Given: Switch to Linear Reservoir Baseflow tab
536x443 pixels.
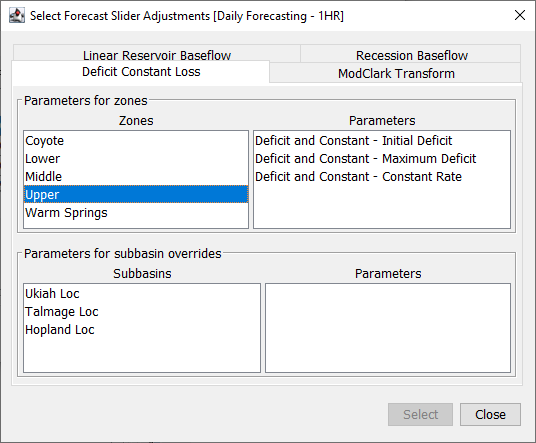Looking at the screenshot, I should [157, 55].
